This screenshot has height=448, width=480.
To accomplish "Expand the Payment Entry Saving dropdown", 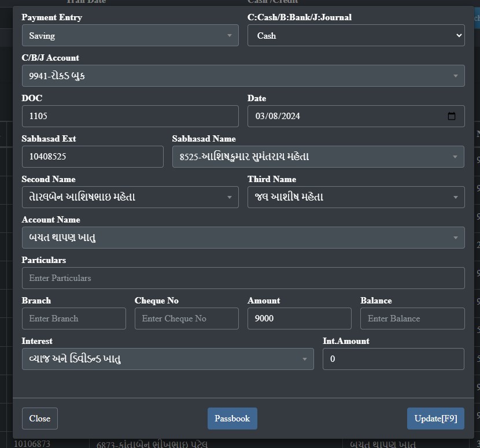I will point(130,36).
